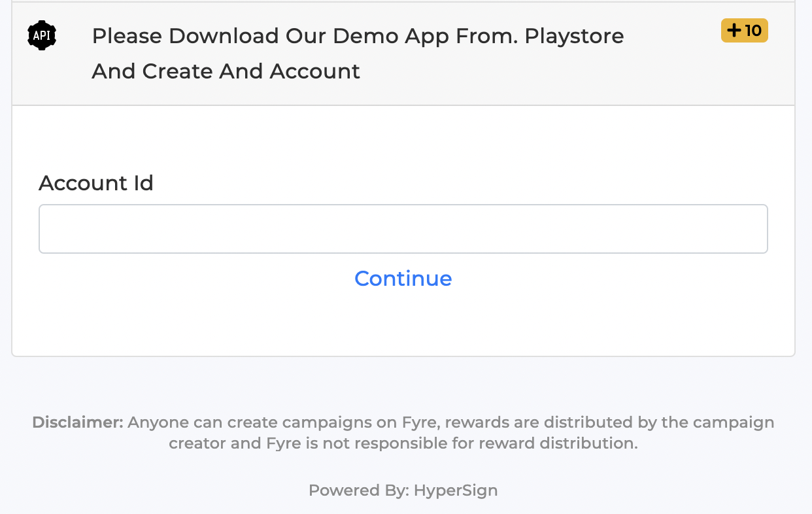Click the plus sign in the yellow badge
This screenshot has height=514, width=812.
click(734, 31)
